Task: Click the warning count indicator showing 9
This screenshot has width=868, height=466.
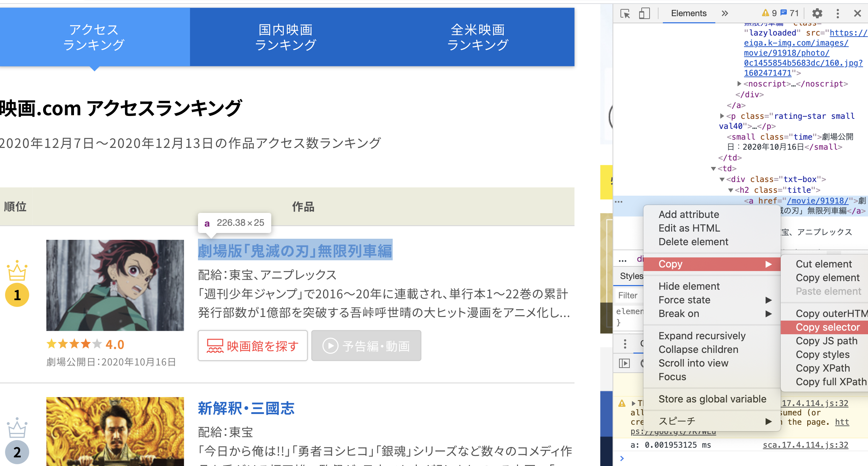Action: click(769, 13)
